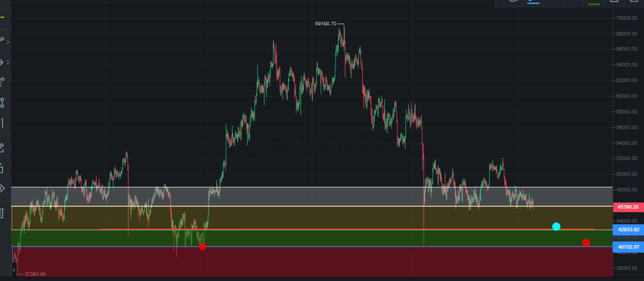
Task: Click the 45790.28 current price label
Action: click(627, 206)
